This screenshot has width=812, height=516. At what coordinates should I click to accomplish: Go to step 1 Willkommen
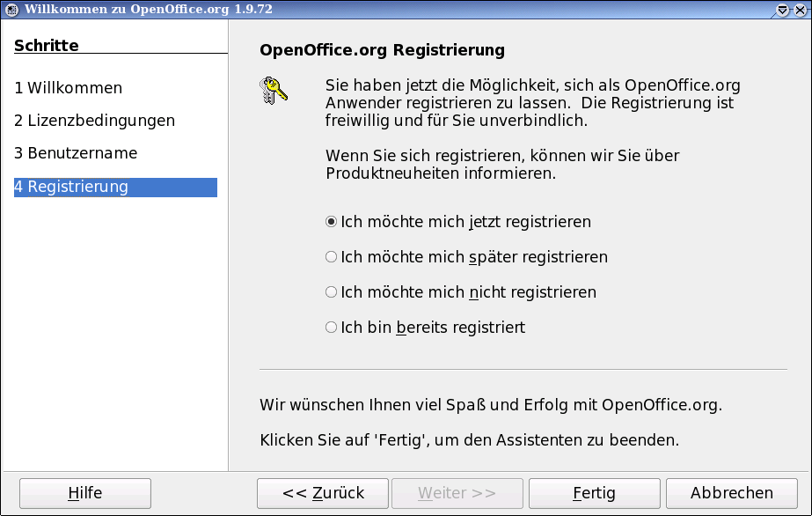coord(69,88)
